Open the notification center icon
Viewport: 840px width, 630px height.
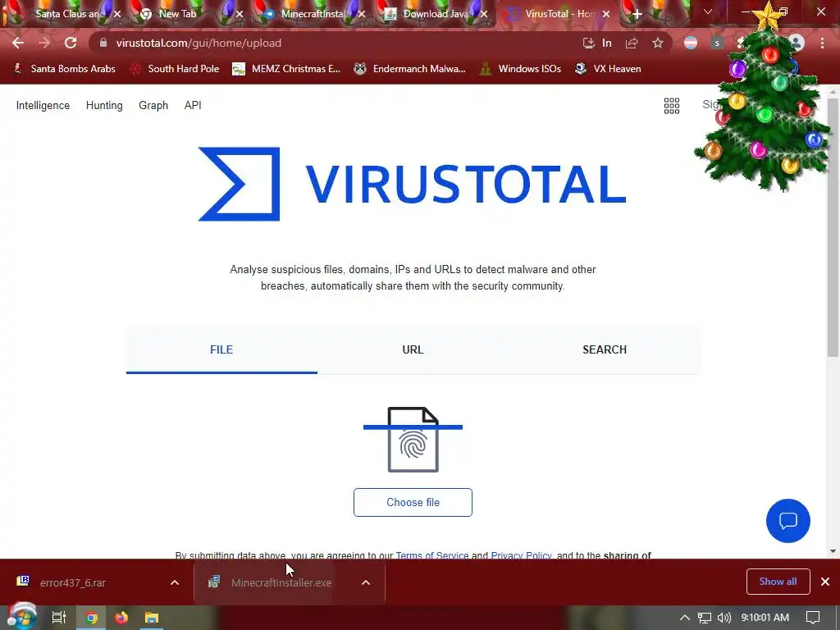[x=813, y=618]
